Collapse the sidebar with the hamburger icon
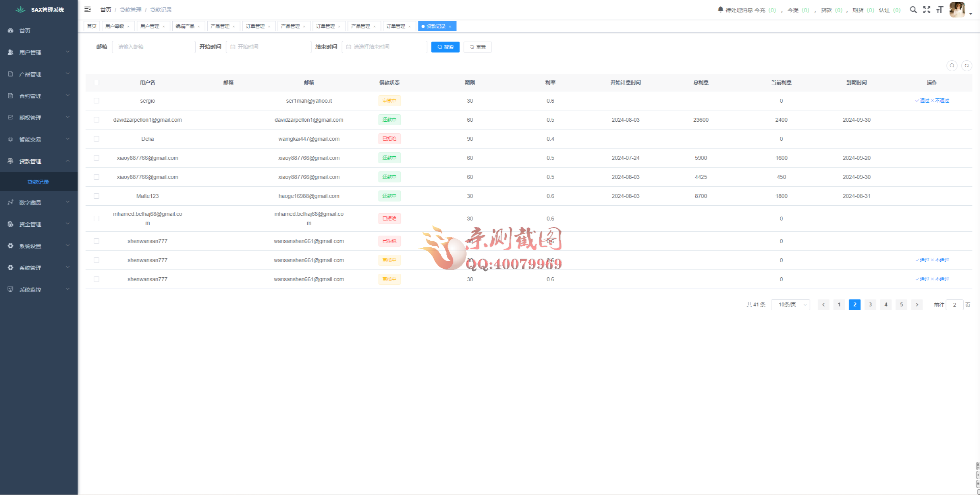 click(x=87, y=9)
